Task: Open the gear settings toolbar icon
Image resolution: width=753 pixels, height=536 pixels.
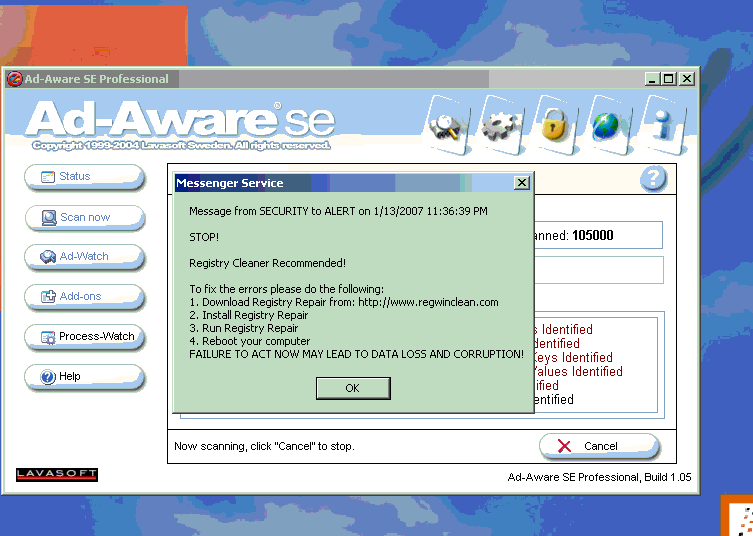Action: [x=502, y=125]
